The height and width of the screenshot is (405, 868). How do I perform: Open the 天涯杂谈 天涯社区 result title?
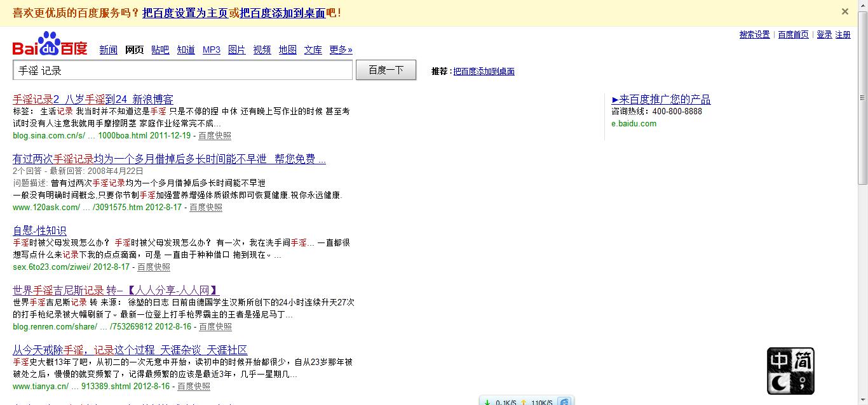(130, 350)
